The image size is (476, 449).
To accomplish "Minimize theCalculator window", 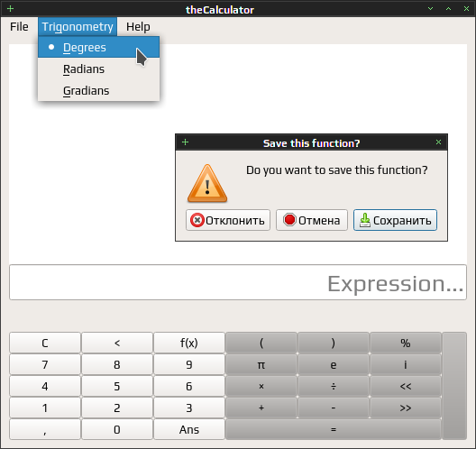I will 430,8.
